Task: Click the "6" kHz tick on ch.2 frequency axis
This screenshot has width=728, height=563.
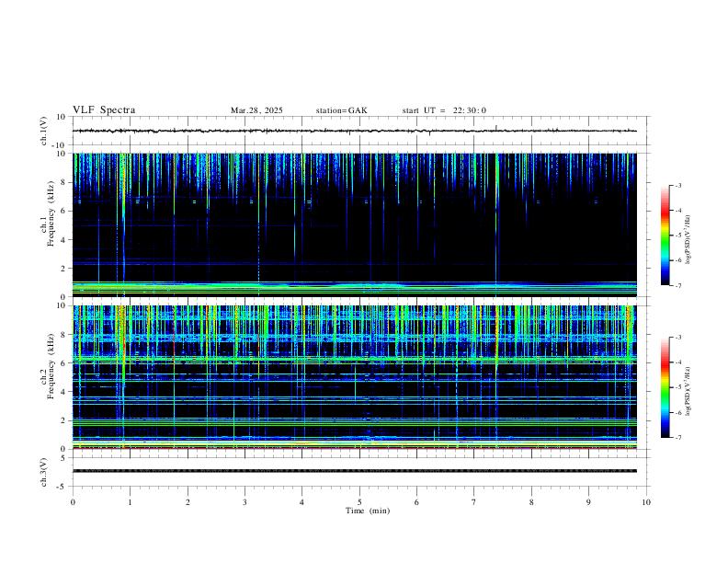Action: tap(63, 363)
